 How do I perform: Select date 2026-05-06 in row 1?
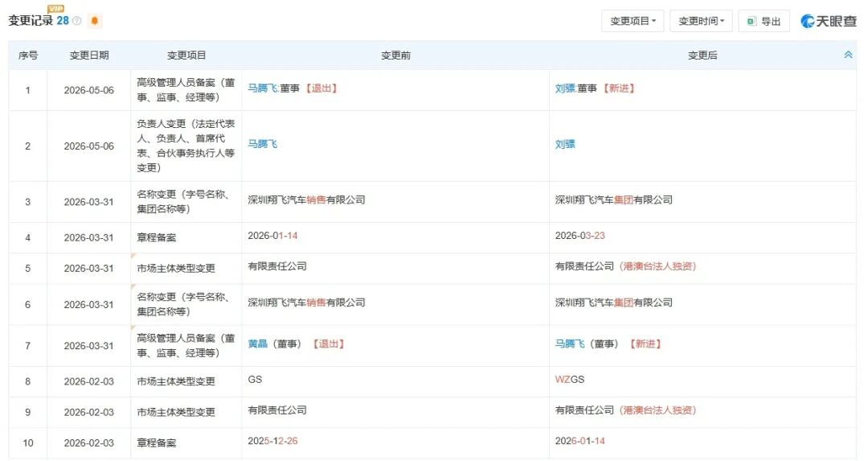point(88,90)
